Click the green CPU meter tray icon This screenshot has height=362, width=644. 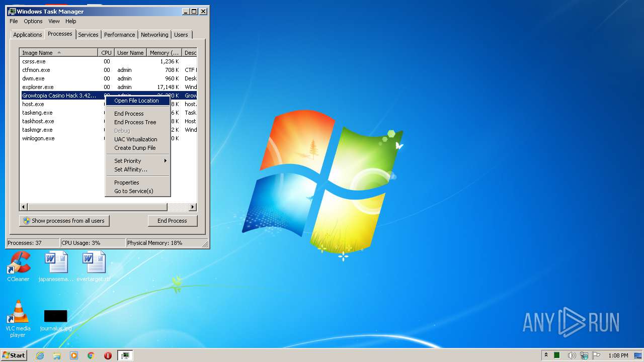(557, 355)
